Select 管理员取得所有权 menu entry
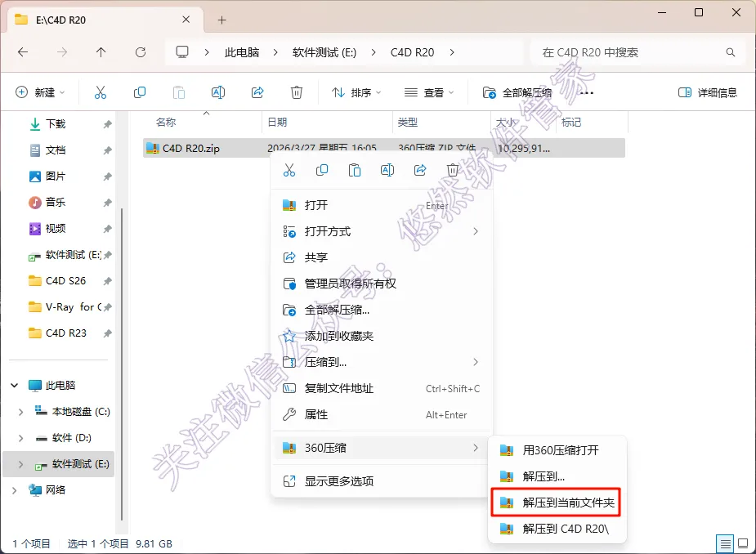 (x=382, y=284)
